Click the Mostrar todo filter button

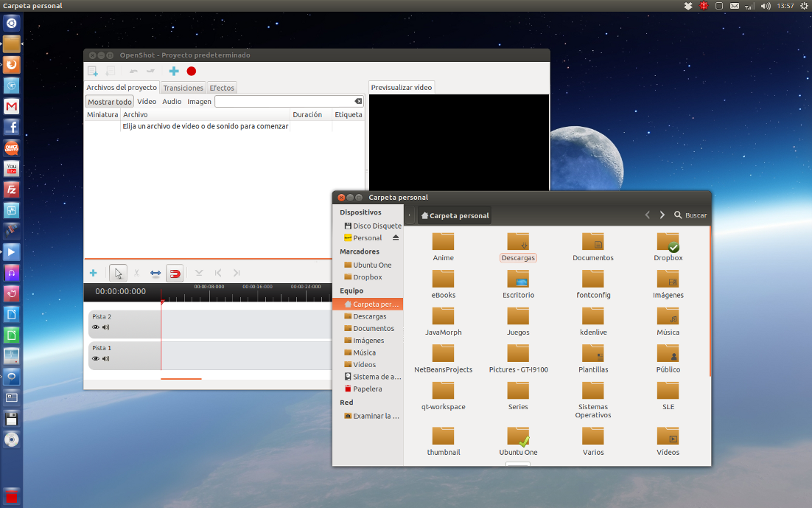(110, 102)
